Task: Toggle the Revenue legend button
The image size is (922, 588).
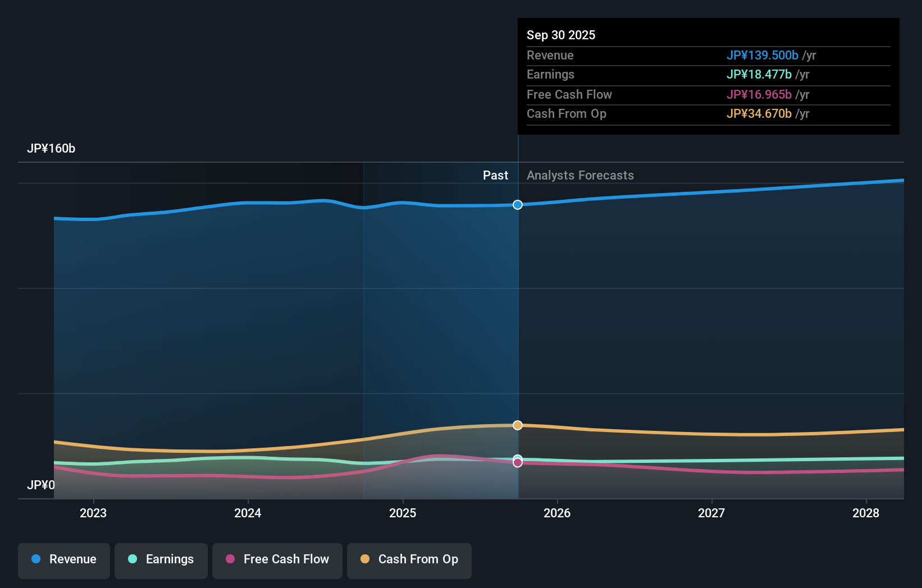Action: tap(64, 561)
